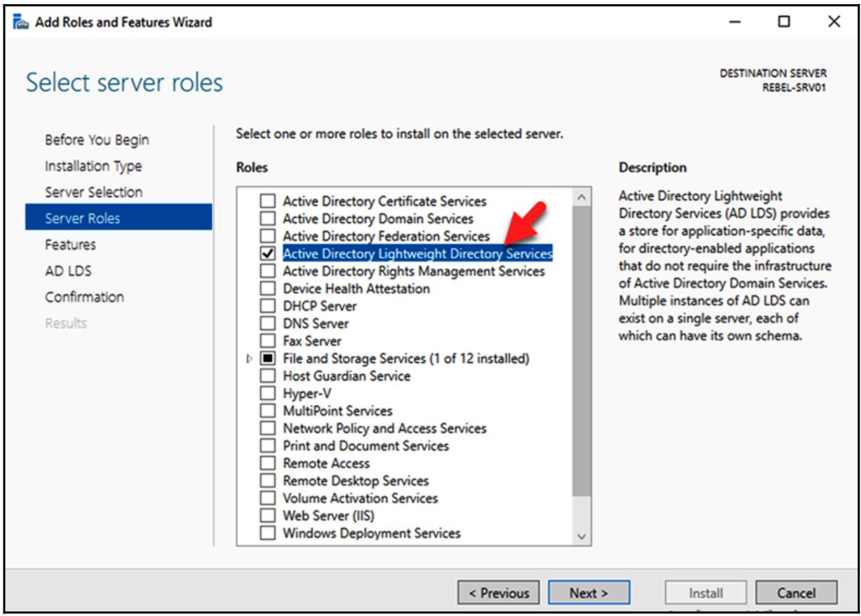Select the Hyper-V role checkbox
The image size is (861, 616).
268,393
